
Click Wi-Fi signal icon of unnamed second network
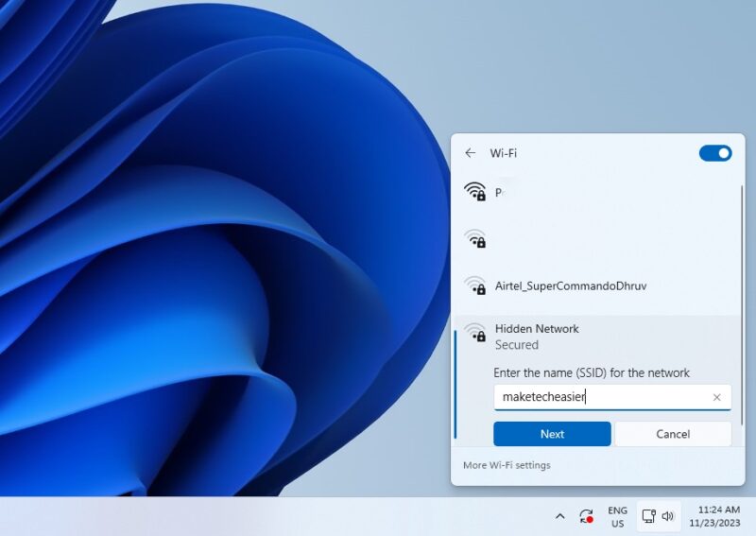475,239
